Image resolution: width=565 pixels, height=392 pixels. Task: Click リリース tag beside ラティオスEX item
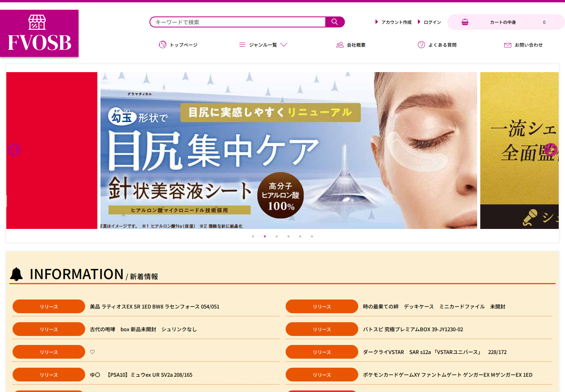click(x=49, y=307)
